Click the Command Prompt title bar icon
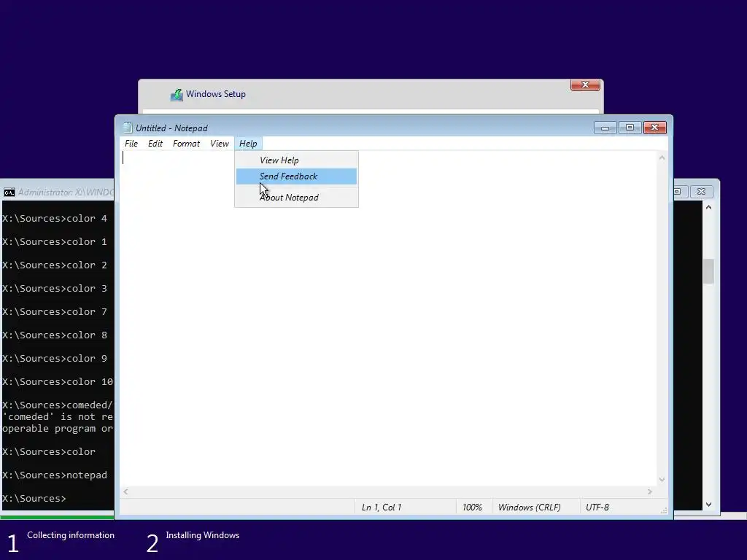Image resolution: width=747 pixels, height=560 pixels. click(x=9, y=192)
